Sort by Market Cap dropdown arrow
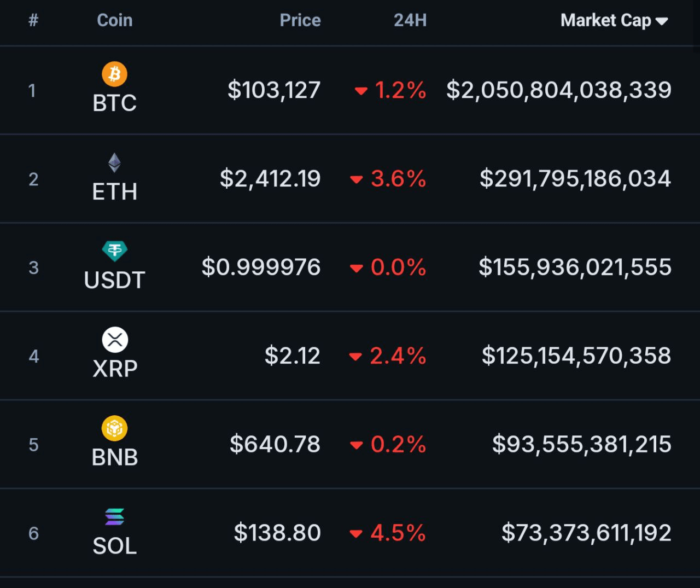 [x=662, y=21]
